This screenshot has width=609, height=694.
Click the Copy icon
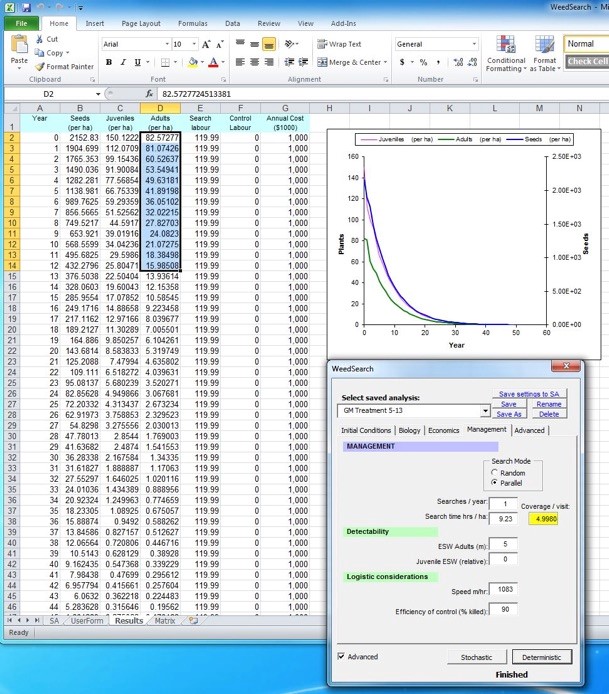pos(39,53)
